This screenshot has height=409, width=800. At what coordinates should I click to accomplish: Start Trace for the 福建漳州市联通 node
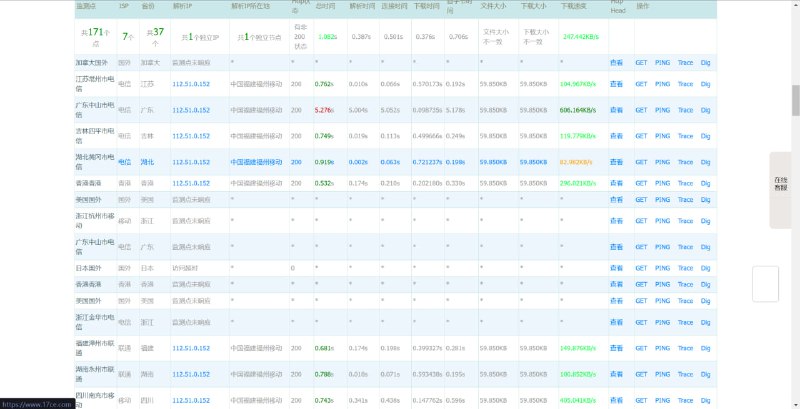pos(685,348)
